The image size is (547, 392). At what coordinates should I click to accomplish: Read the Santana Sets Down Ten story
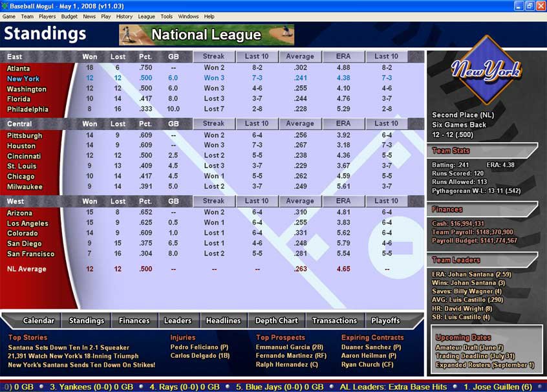[x=69, y=347]
